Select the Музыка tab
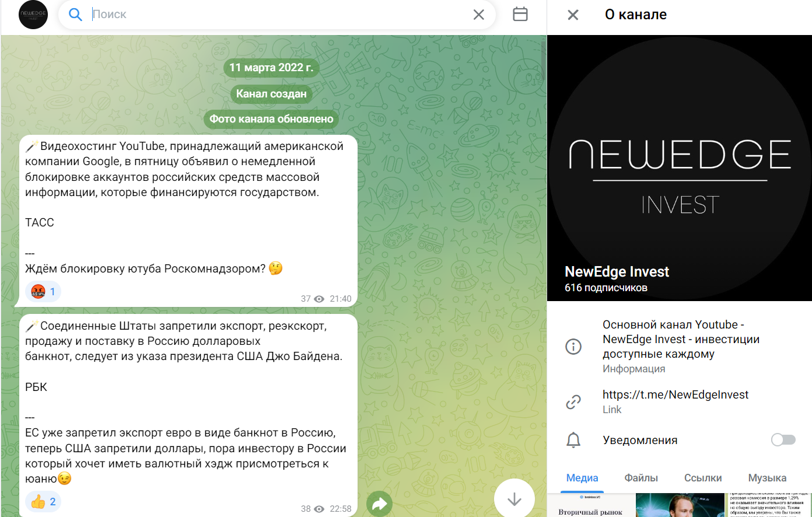Viewport: 812px width, 517px height. pos(766,477)
